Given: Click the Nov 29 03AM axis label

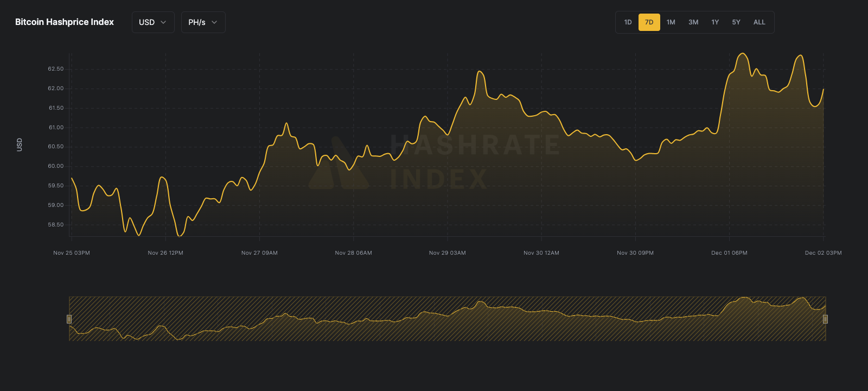Looking at the screenshot, I should coord(448,253).
